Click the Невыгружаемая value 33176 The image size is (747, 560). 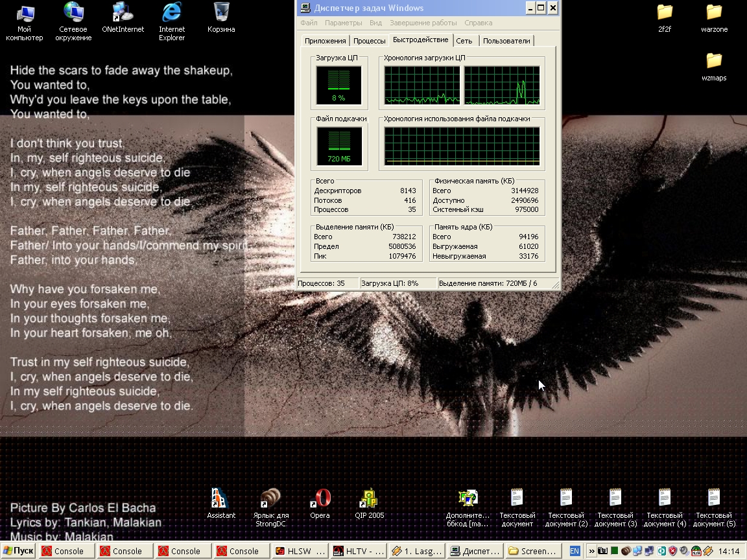[528, 256]
